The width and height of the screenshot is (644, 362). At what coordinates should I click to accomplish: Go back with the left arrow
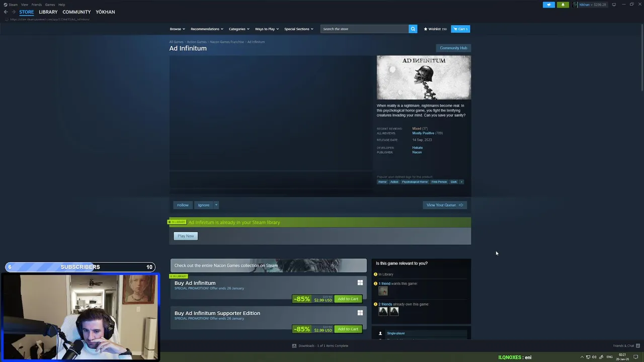click(6, 12)
